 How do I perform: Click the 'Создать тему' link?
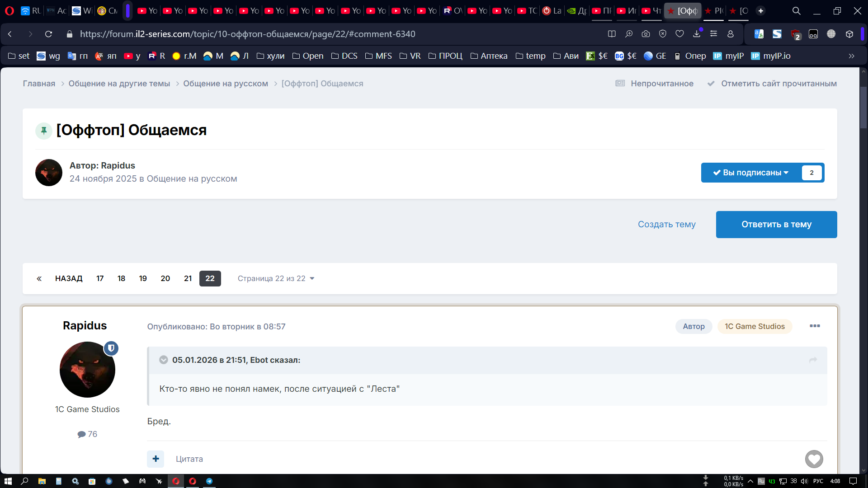[666, 225]
